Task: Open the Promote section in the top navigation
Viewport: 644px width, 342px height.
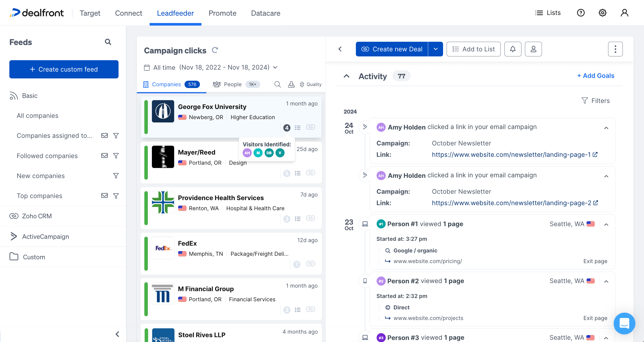Action: coord(222,13)
